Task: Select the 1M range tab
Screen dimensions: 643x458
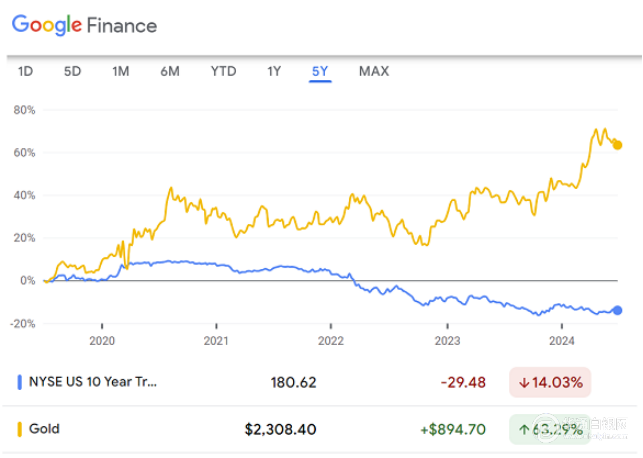Action: (x=121, y=71)
